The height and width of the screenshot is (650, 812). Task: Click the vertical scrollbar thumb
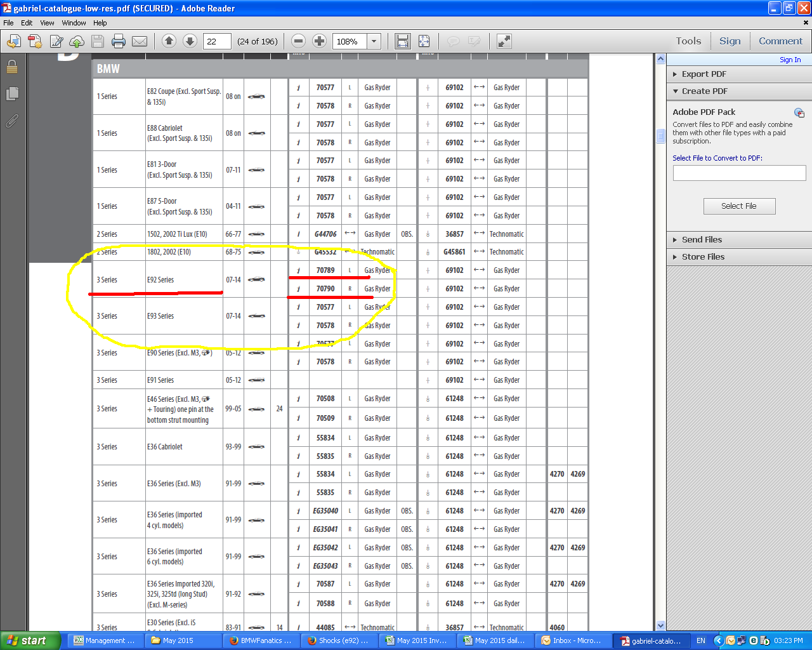click(x=660, y=136)
